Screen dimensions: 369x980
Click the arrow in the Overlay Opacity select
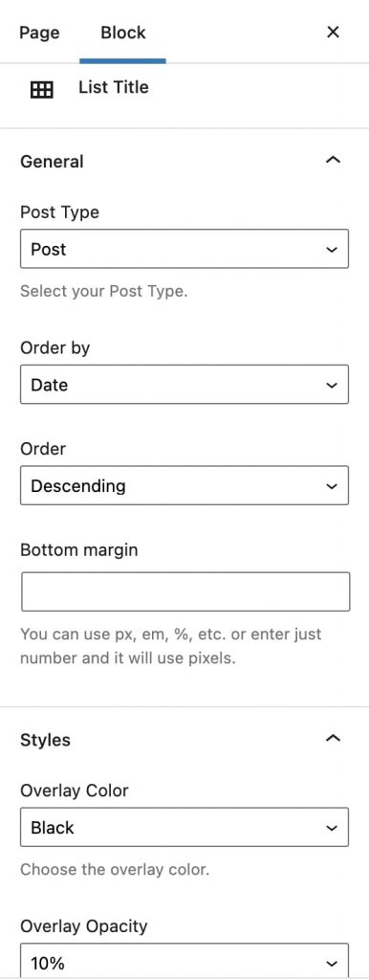[x=332, y=963]
